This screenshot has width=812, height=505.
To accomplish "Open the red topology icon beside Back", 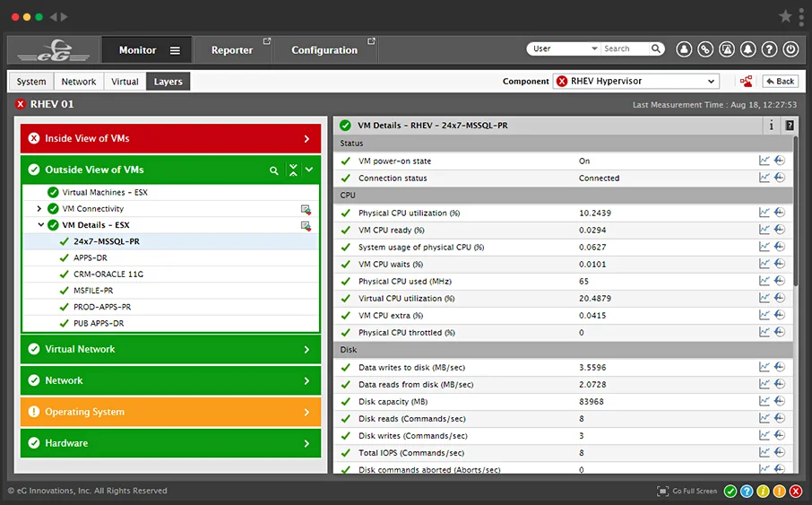I will (x=747, y=82).
